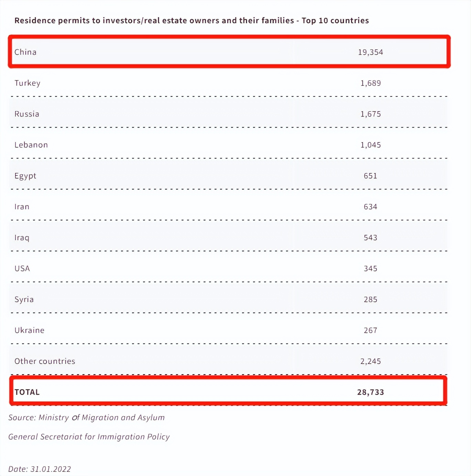The width and height of the screenshot is (471, 476).
Task: Select the 19,354 value for China
Action: click(370, 52)
